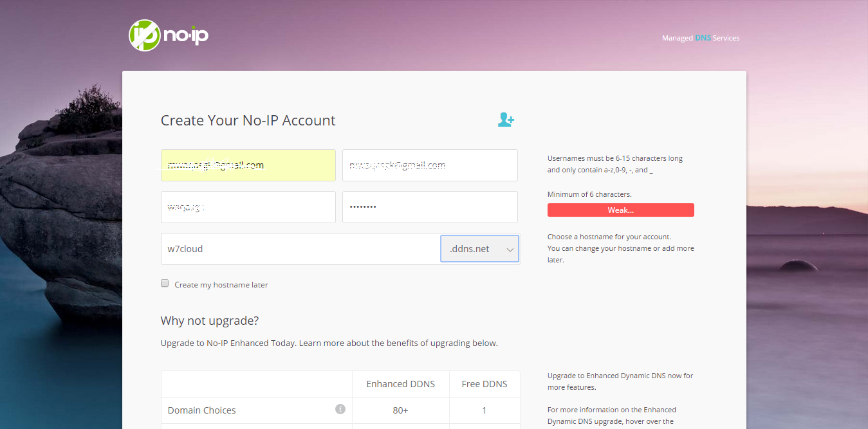This screenshot has height=429, width=868.
Task: Click the 80+ table cell
Action: coord(400,410)
